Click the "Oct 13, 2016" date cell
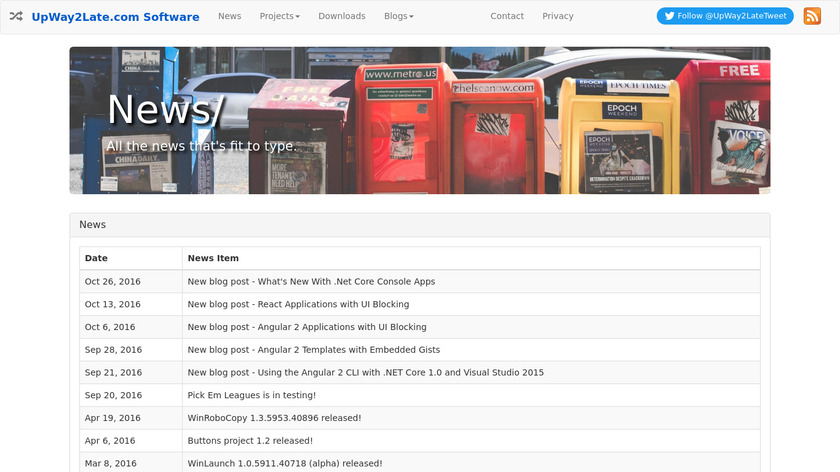840x472 pixels. coord(131,304)
